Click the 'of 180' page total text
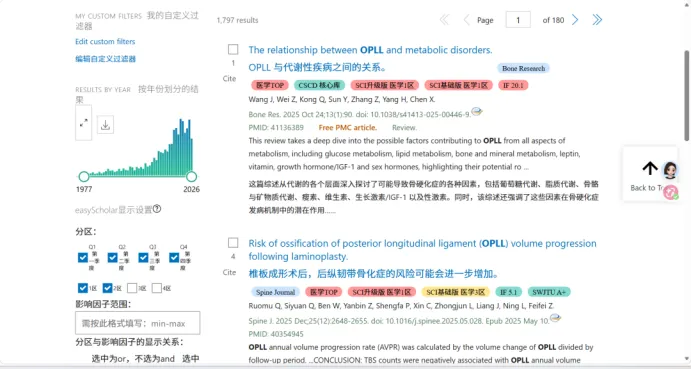The image size is (692, 369). (x=553, y=20)
